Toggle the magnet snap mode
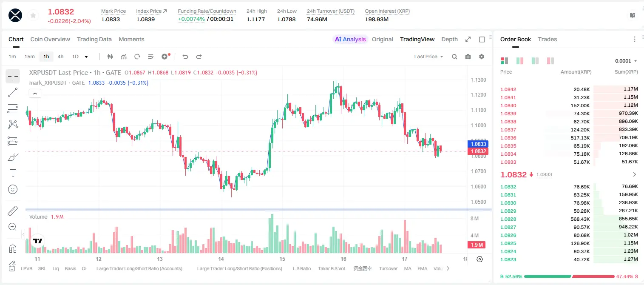 [13, 248]
